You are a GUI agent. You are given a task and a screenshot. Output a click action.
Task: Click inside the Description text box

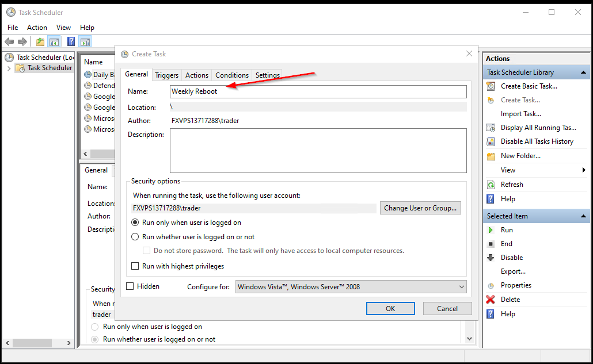click(318, 150)
